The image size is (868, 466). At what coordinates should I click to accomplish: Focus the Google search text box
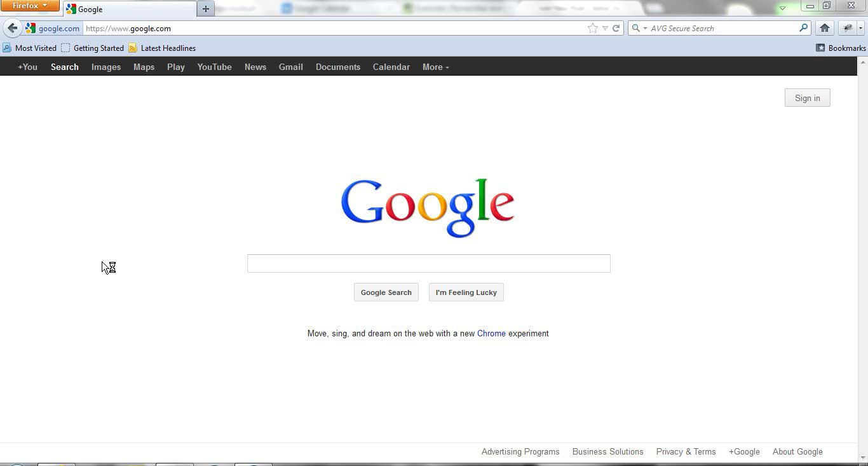pos(429,263)
